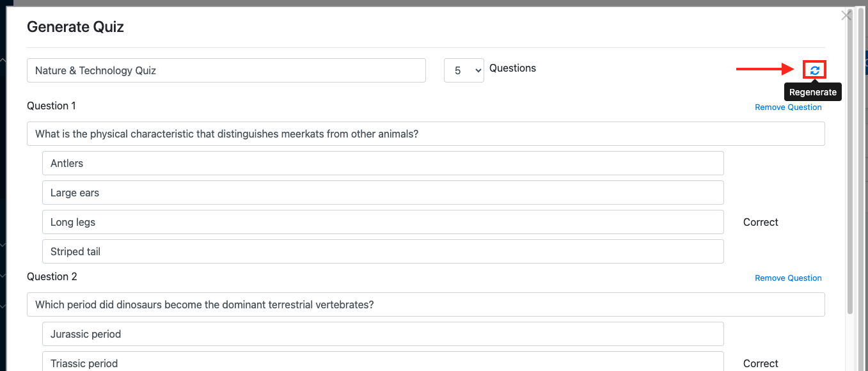Click the Question 1 heading
Viewport: 868px width, 371px height.
[x=51, y=106]
